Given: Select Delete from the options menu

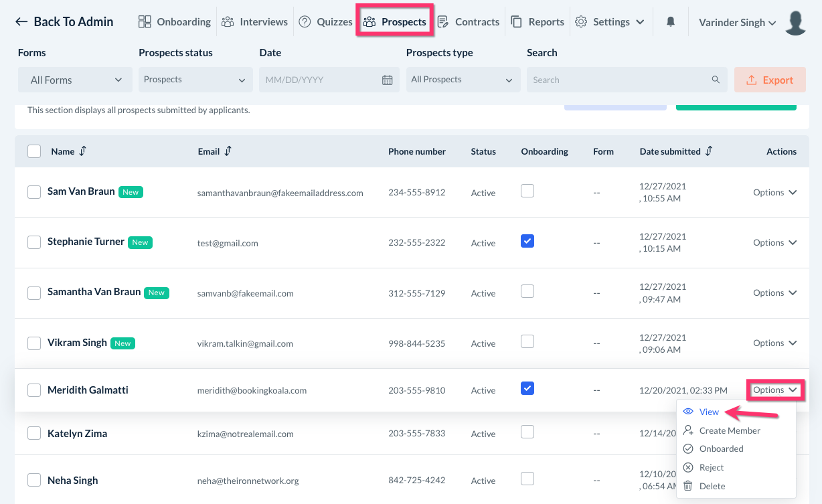Looking at the screenshot, I should tap(712, 486).
